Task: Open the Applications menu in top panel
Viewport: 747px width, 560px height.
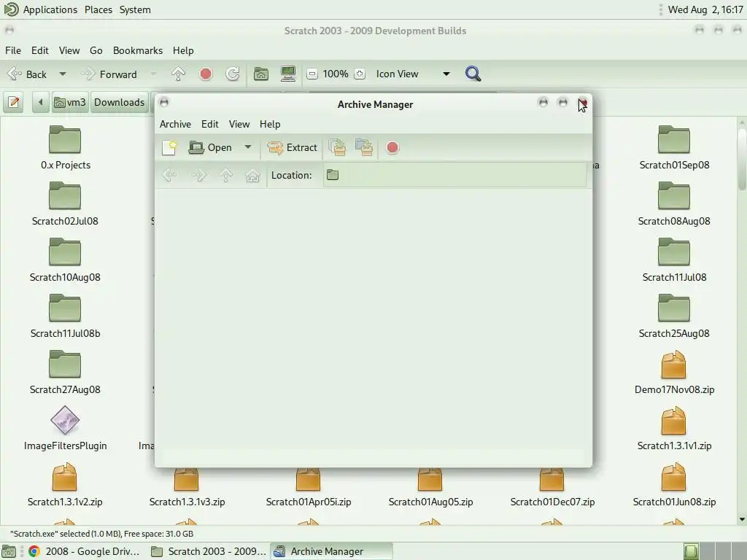Action: click(50, 9)
